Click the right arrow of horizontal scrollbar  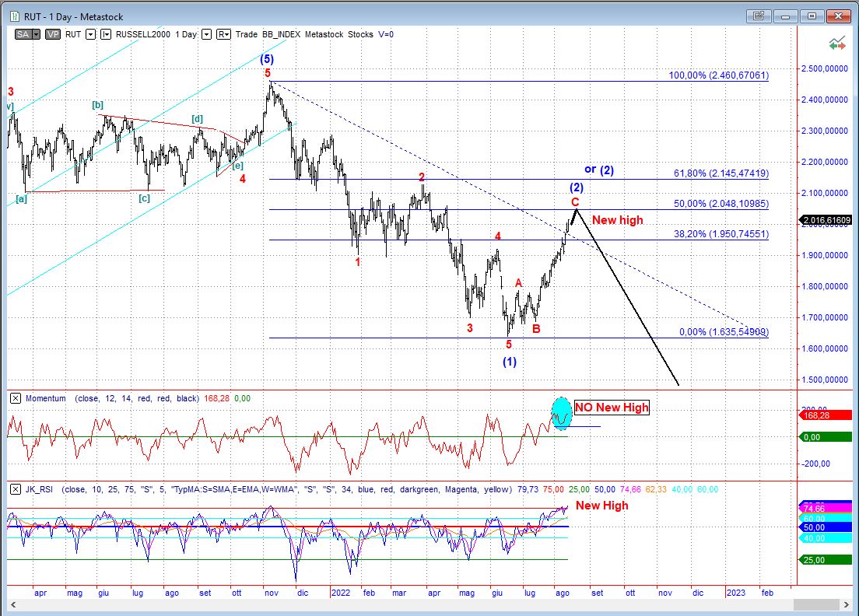pyautogui.click(x=847, y=604)
